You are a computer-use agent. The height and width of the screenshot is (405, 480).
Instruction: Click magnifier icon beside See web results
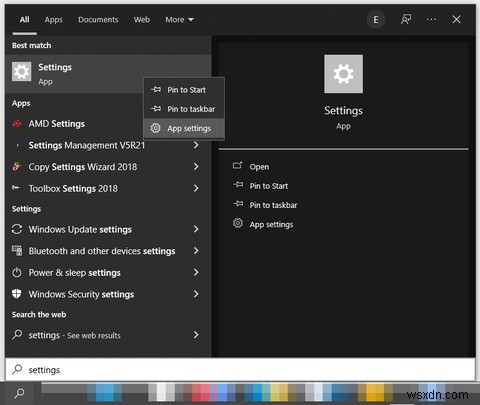[x=17, y=334]
